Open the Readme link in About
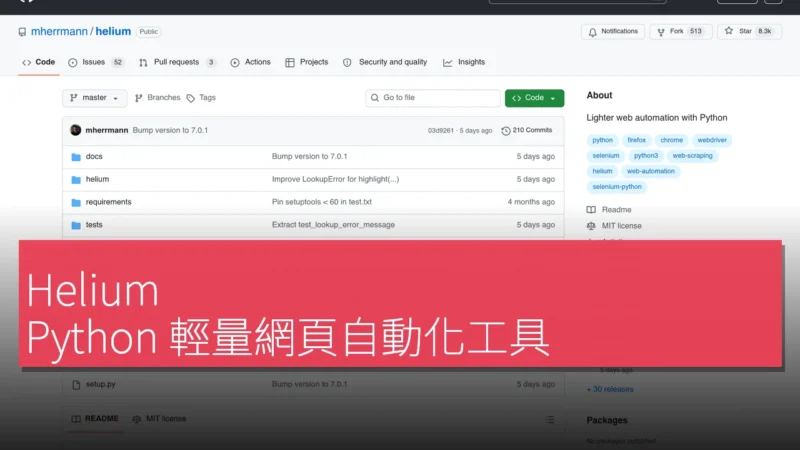This screenshot has width=800, height=450. click(616, 210)
